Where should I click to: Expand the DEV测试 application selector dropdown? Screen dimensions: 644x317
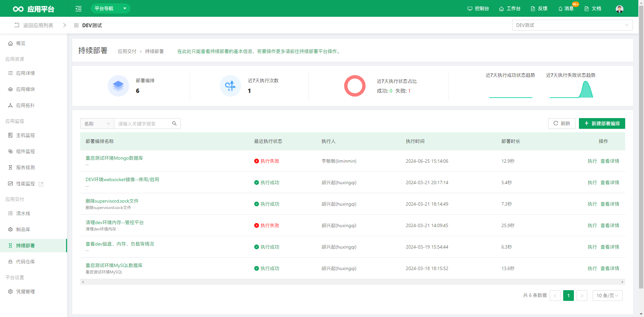[572, 25]
